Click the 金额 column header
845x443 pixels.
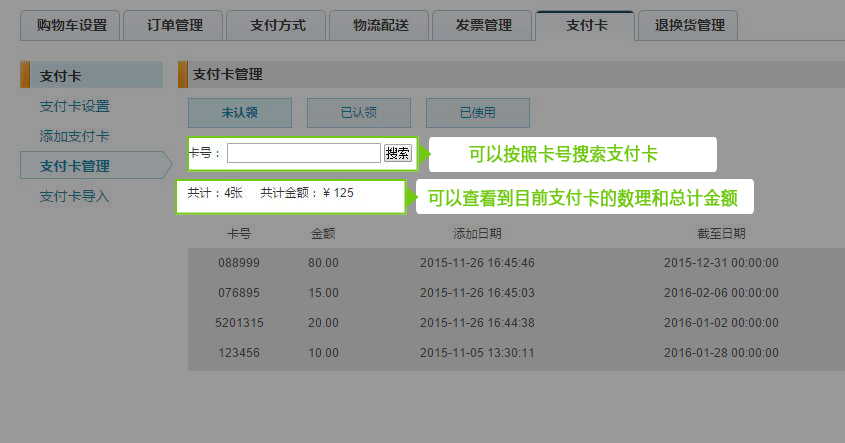323,233
